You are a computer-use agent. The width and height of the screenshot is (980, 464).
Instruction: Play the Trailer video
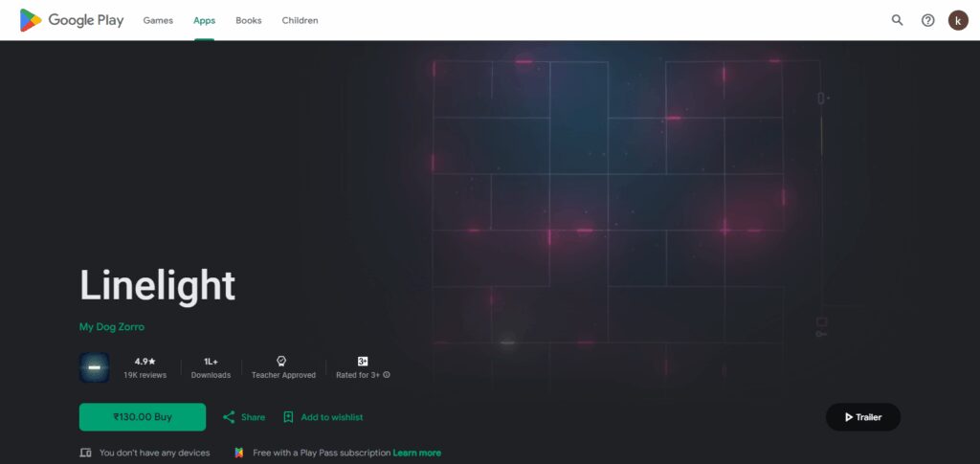pos(863,417)
